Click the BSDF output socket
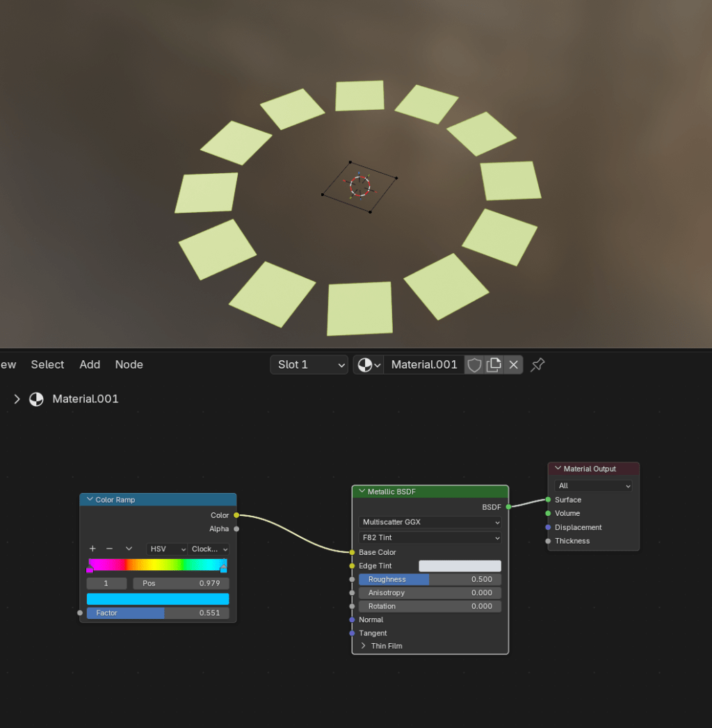712x728 pixels. (x=509, y=507)
